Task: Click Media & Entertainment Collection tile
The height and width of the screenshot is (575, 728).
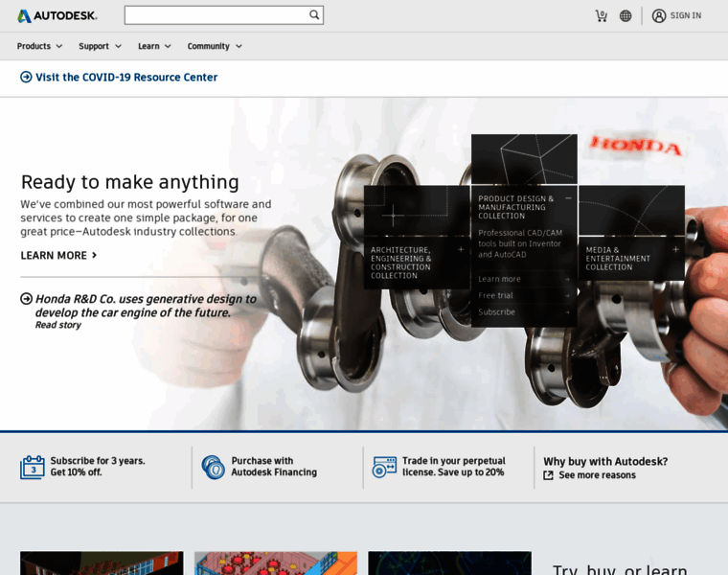Action: click(631, 233)
